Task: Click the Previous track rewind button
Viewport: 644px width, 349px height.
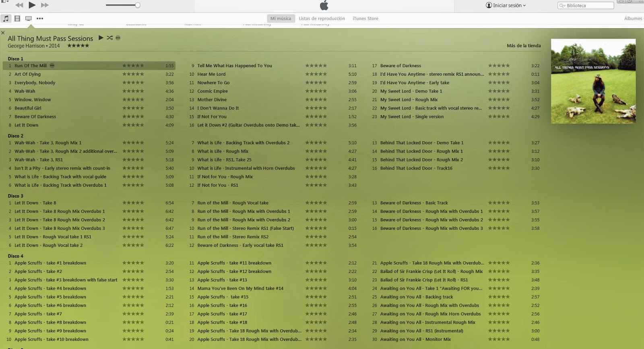Action: click(x=19, y=5)
